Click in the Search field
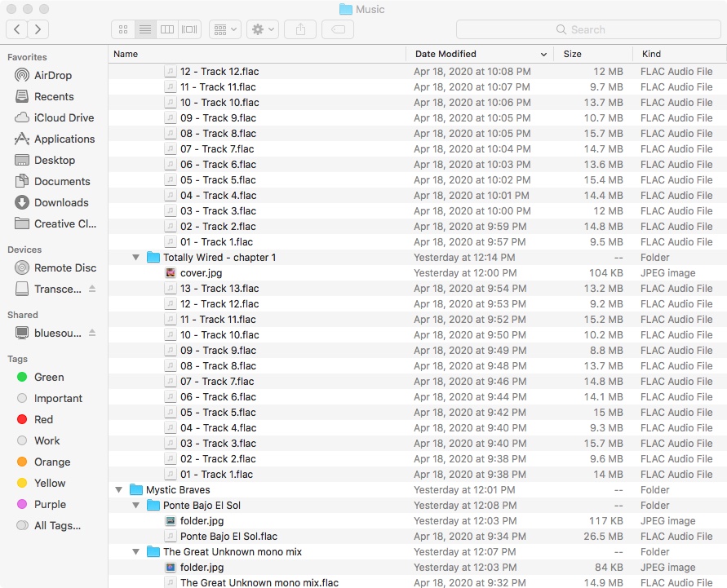This screenshot has width=727, height=588. click(587, 29)
